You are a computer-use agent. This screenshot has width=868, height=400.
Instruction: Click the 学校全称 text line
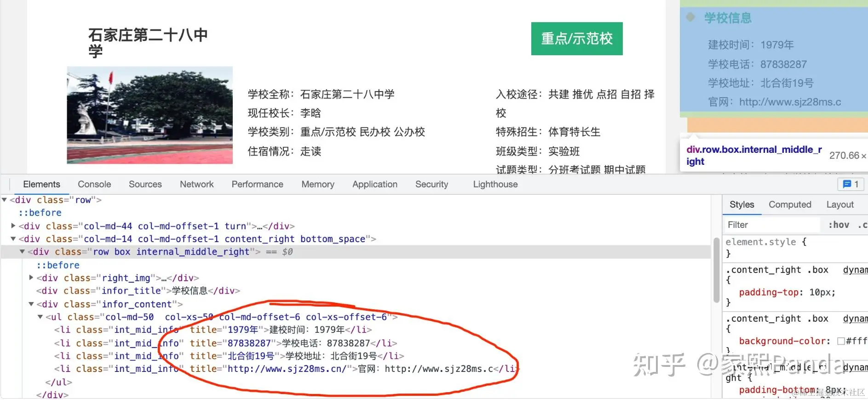(321, 94)
